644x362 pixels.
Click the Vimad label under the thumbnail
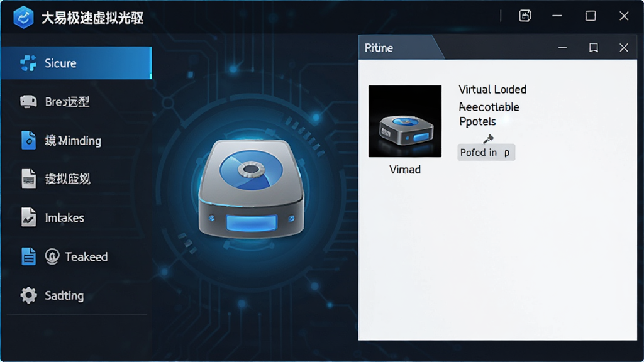[405, 170]
